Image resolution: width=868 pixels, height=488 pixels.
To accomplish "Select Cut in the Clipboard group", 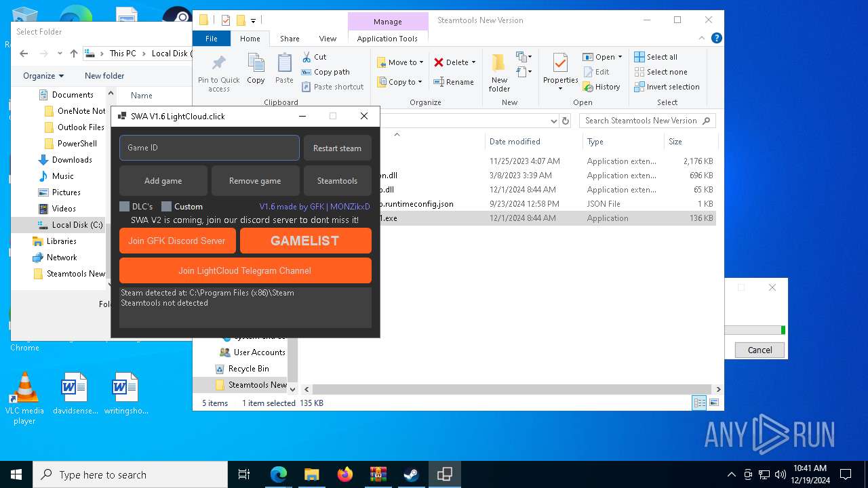I will click(x=314, y=57).
